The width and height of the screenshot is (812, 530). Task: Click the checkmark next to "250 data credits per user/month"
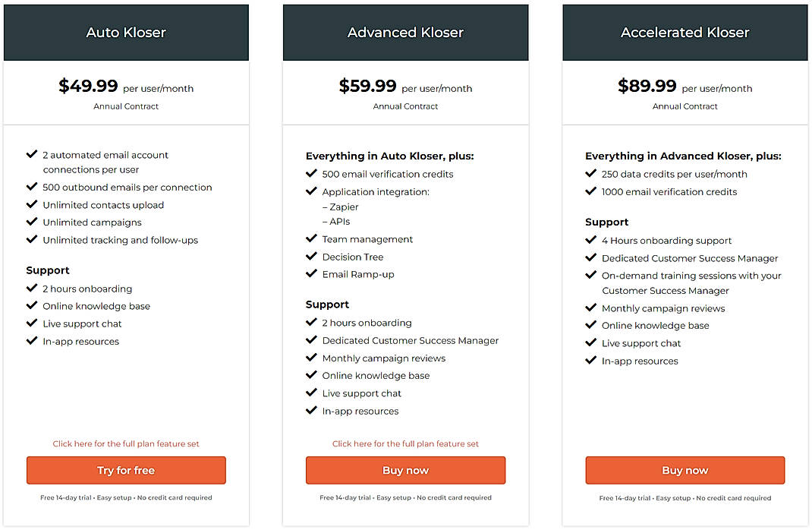click(590, 173)
